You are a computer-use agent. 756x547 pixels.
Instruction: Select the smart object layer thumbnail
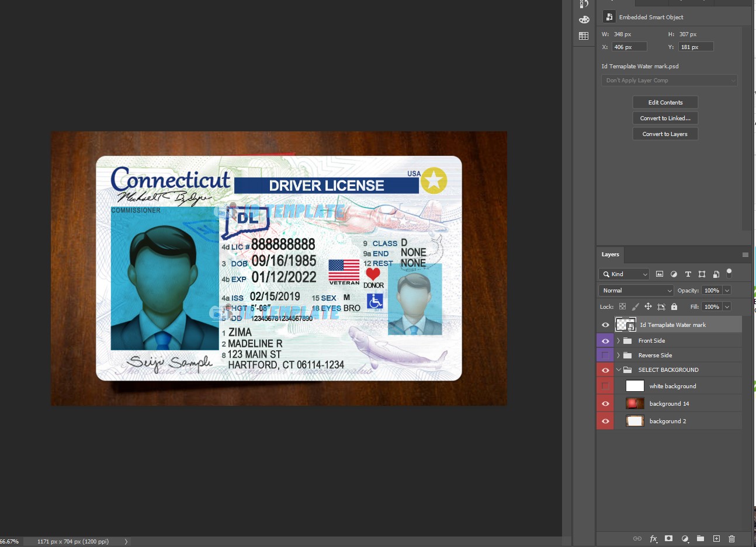[x=626, y=325]
